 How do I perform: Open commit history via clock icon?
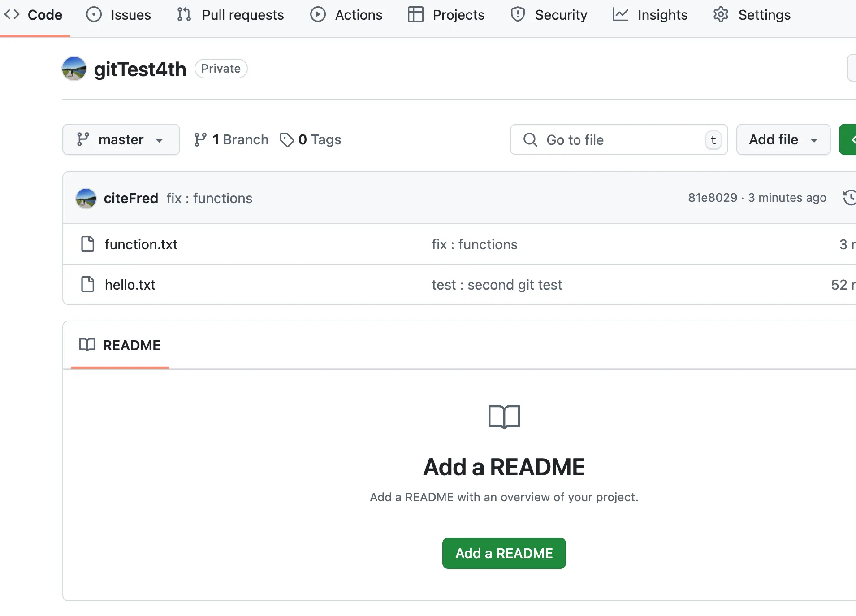click(849, 198)
